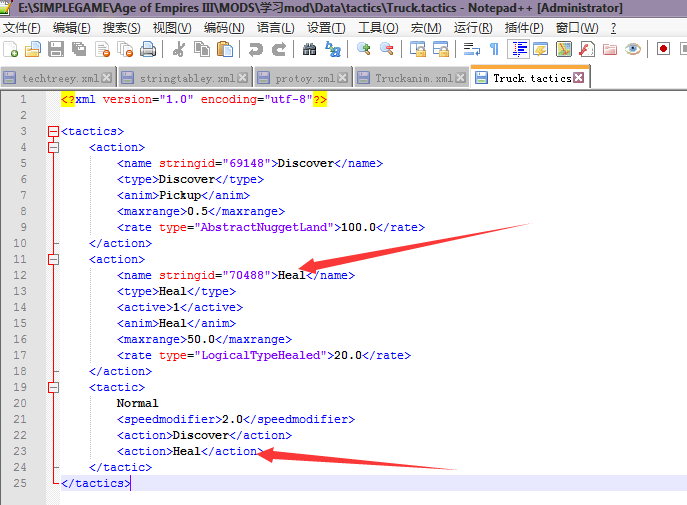Cut selected text with scissors icon
The width and height of the screenshot is (687, 505).
coord(179,49)
